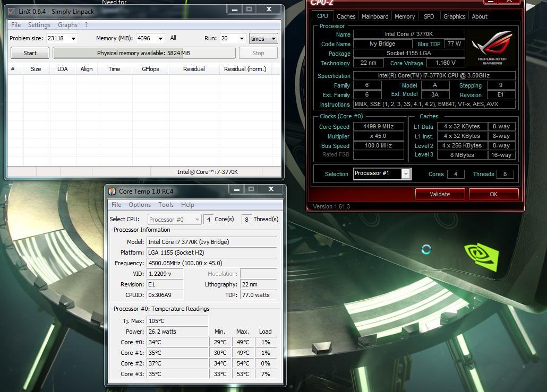Click the Problem size field showing 23118
Image resolution: width=547 pixels, height=392 pixels.
click(58, 38)
